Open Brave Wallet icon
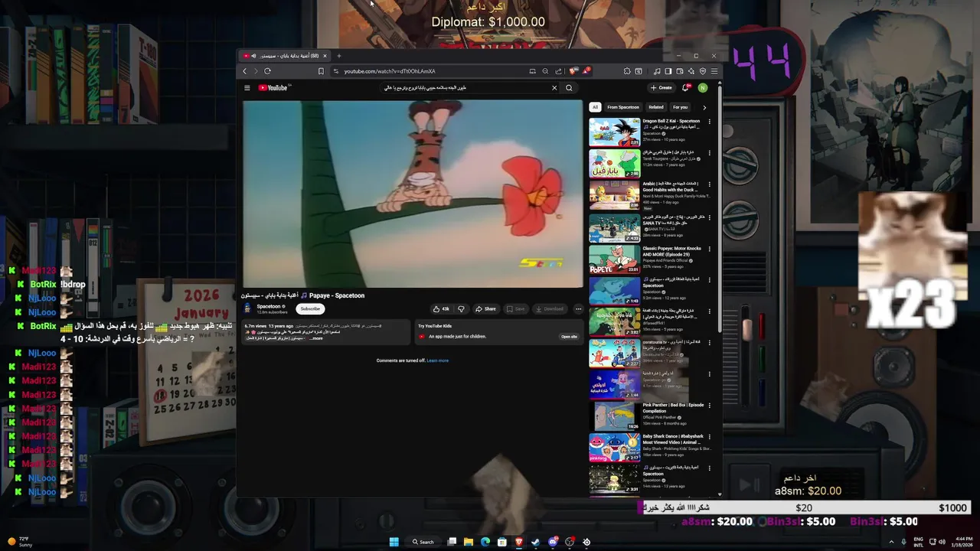The image size is (980, 551). 680,71
